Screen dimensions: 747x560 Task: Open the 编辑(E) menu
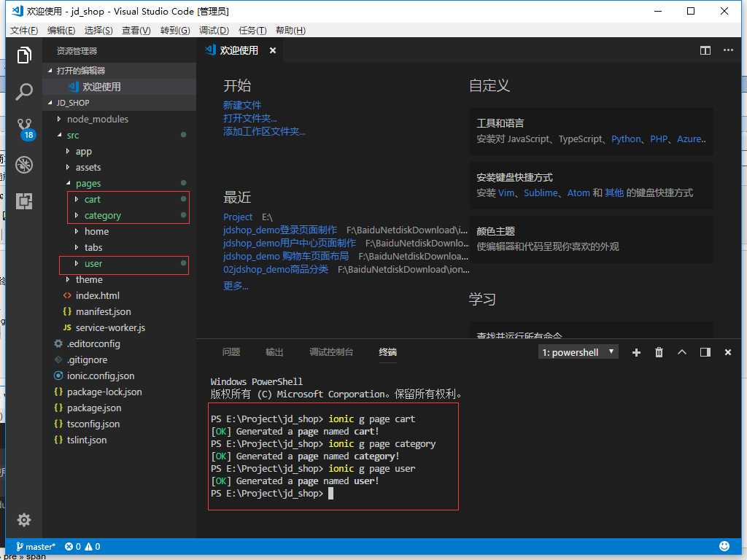(61, 31)
